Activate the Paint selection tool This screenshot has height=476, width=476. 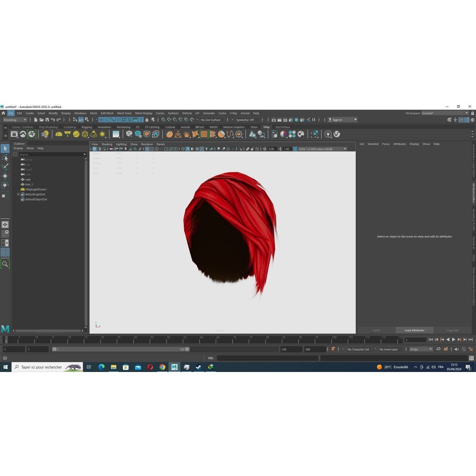(x=5, y=167)
